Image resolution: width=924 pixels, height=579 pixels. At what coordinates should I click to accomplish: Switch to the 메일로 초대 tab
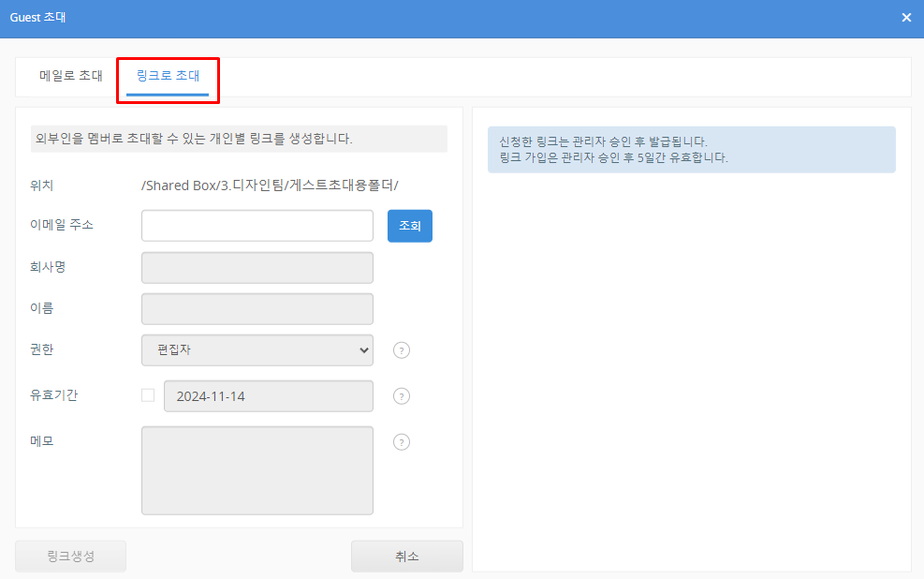point(71,76)
